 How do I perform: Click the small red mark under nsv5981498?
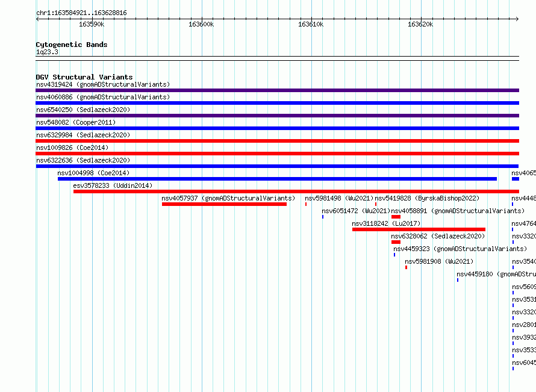point(306,204)
